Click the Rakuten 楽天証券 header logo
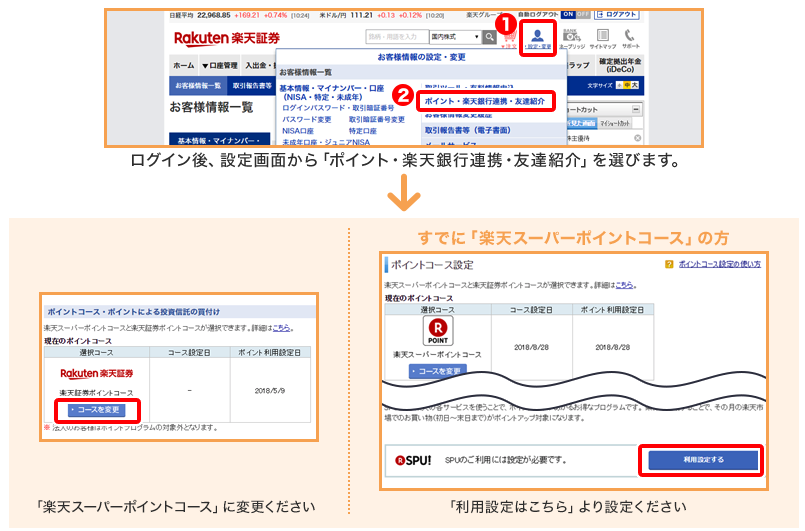The width and height of the screenshot is (805, 531). point(226,38)
